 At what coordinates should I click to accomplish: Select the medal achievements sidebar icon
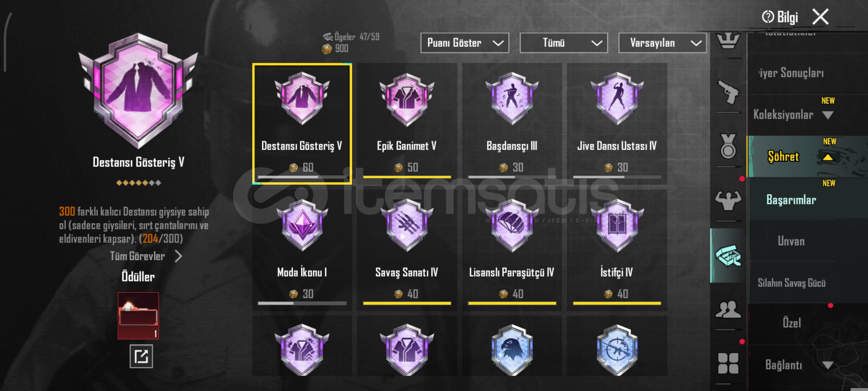[728, 146]
